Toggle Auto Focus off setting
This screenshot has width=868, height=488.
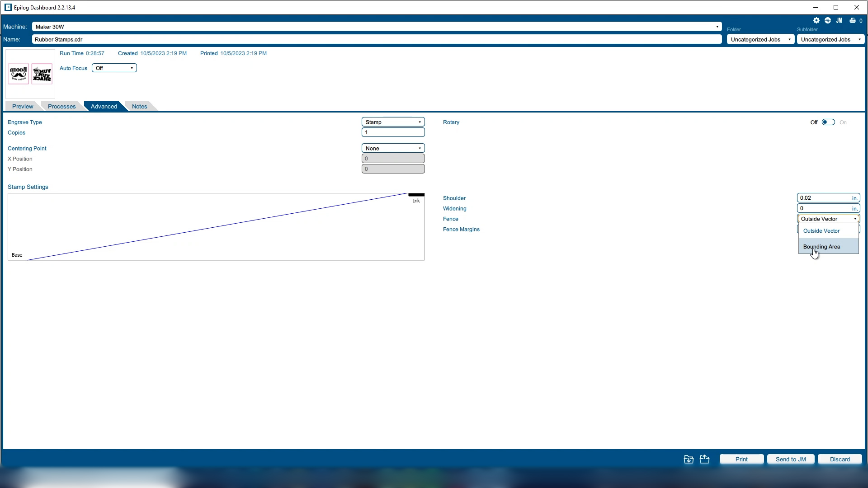[x=114, y=67]
